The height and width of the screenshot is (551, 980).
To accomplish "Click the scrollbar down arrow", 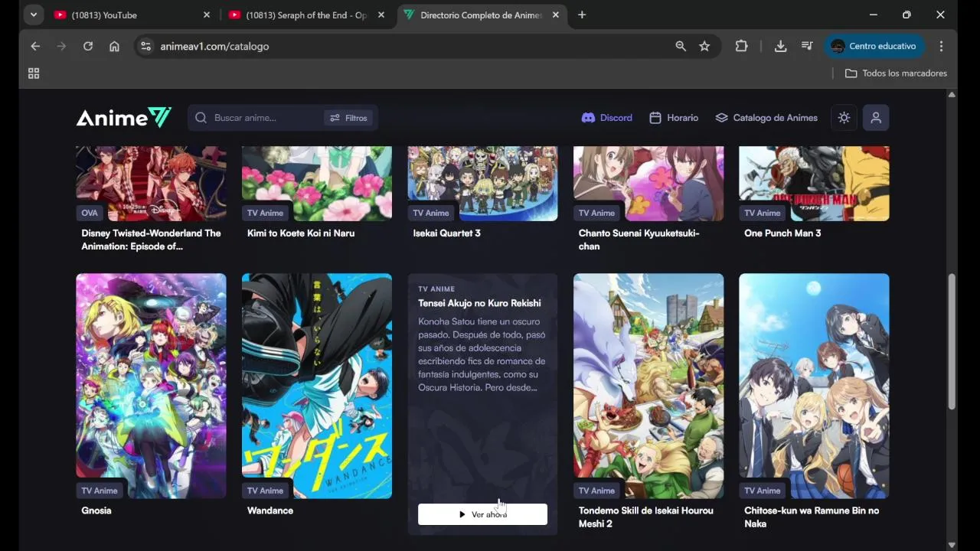I will pyautogui.click(x=952, y=545).
